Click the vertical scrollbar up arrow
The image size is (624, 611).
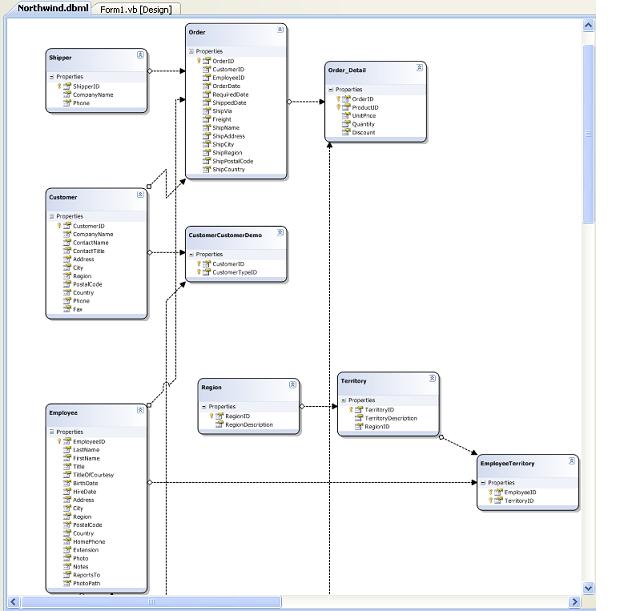(x=588, y=25)
